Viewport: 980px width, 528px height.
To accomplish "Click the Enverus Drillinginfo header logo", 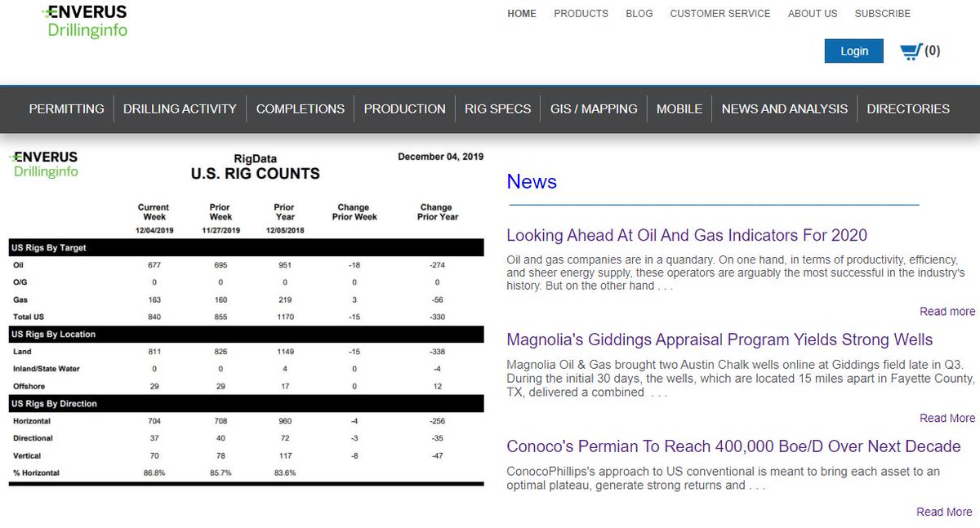I will click(x=85, y=22).
